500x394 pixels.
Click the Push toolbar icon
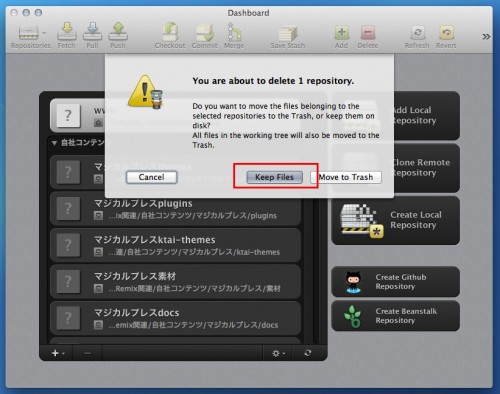(x=118, y=32)
